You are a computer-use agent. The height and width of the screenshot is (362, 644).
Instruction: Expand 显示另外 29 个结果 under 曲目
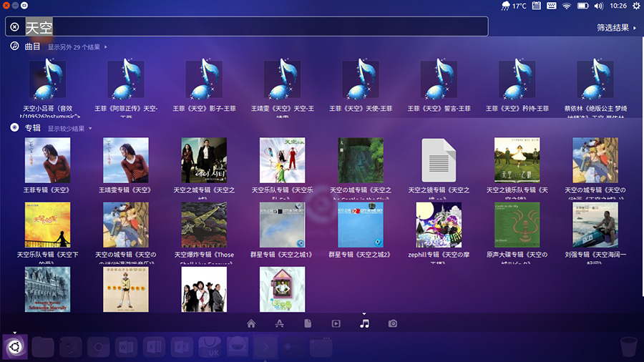pyautogui.click(x=77, y=47)
